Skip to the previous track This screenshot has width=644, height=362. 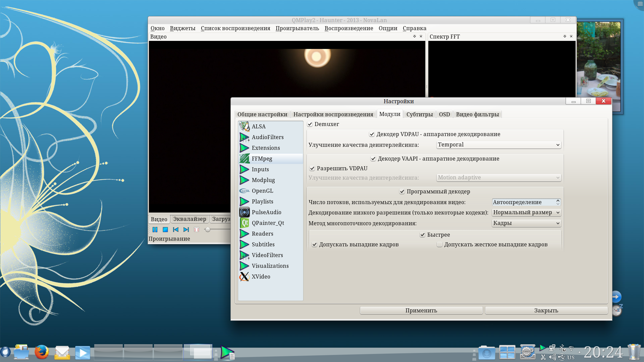175,230
